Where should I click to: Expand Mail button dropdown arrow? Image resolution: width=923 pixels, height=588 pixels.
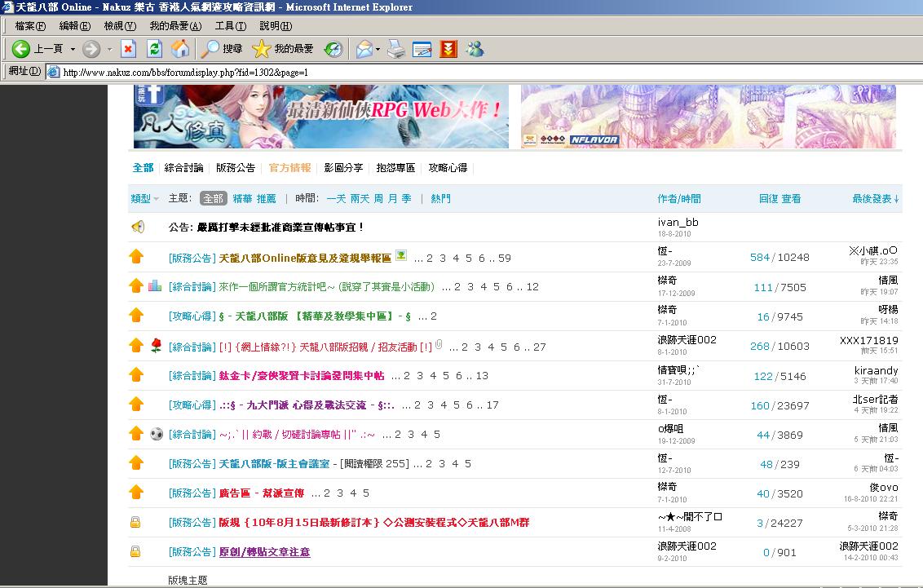(x=378, y=49)
